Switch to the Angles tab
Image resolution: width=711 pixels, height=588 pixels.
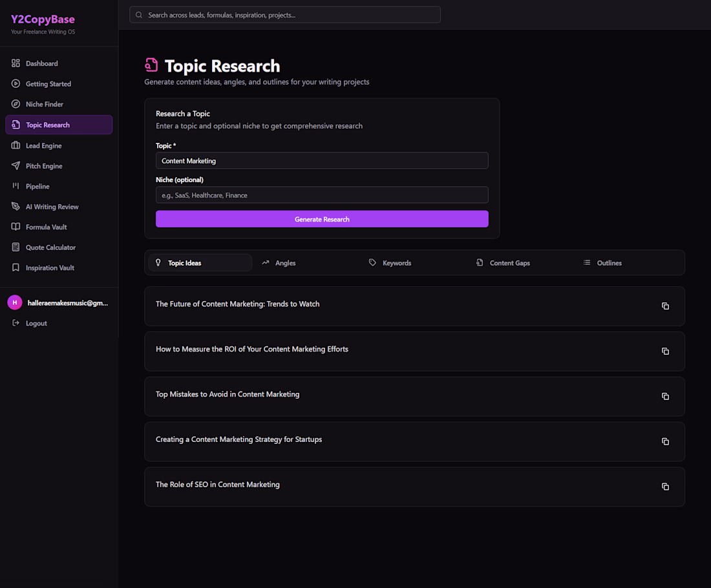point(285,263)
